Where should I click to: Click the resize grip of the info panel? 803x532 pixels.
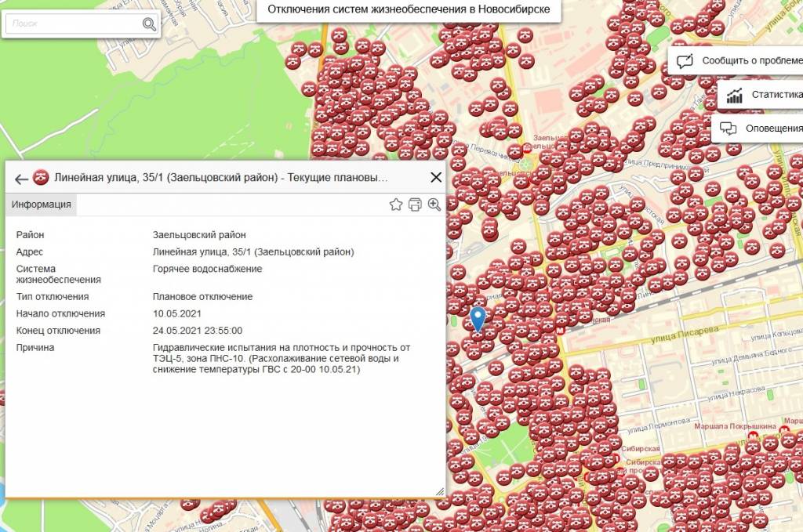(440, 491)
